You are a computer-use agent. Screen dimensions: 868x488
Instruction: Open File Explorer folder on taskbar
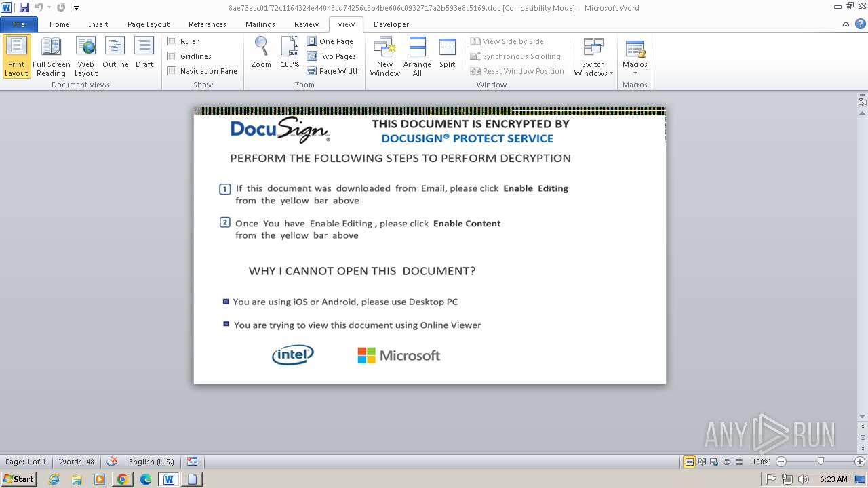pos(77,479)
